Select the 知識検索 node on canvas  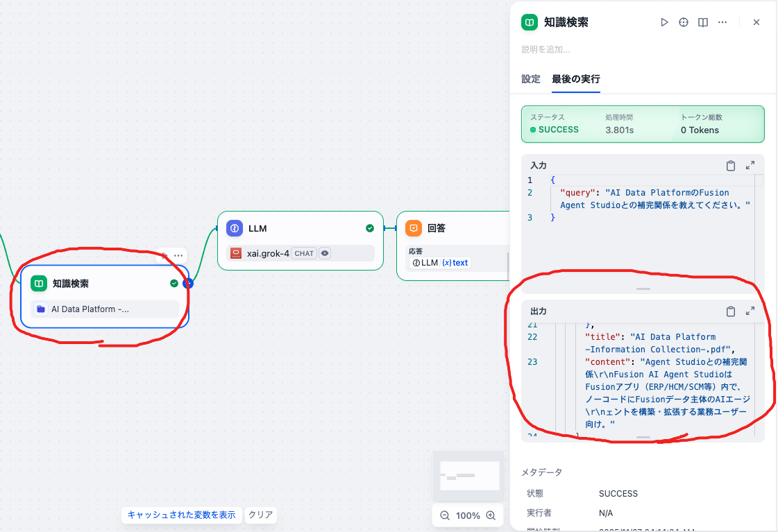tap(105, 296)
